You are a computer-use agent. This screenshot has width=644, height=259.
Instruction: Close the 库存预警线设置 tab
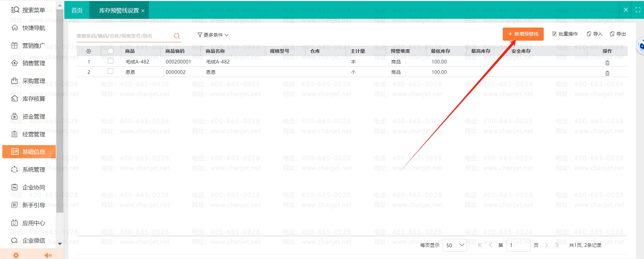click(143, 11)
